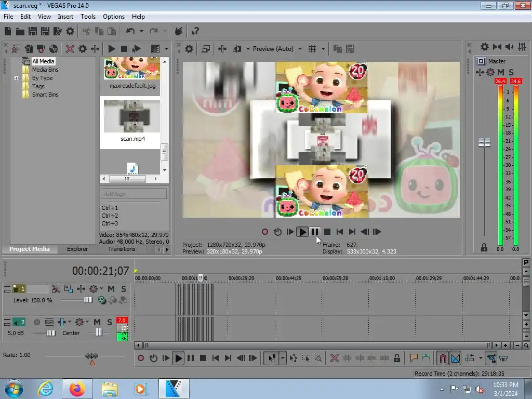
Task: Solo video track 1
Action: 124,289
